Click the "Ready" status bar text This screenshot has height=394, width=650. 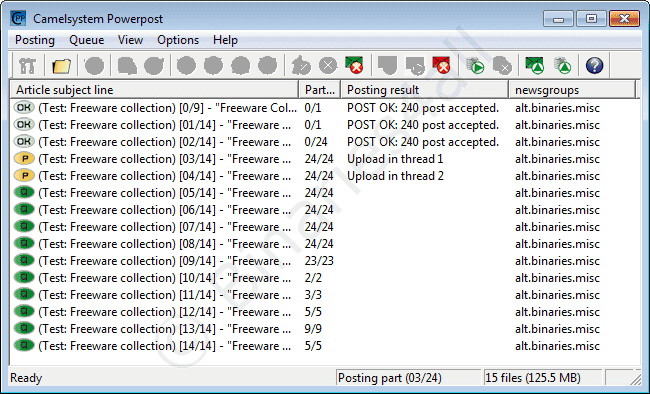pos(26,378)
